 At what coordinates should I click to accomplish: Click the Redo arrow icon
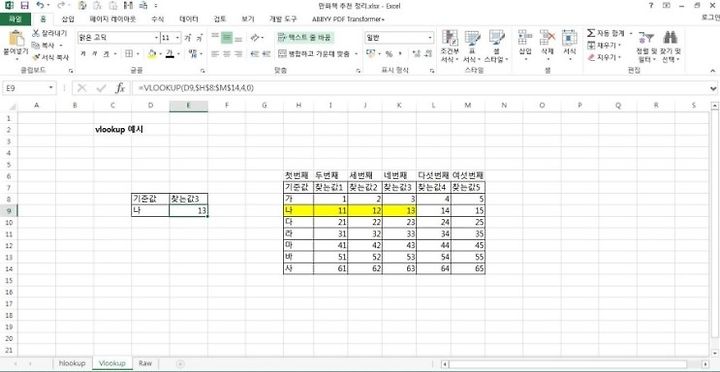62,6
